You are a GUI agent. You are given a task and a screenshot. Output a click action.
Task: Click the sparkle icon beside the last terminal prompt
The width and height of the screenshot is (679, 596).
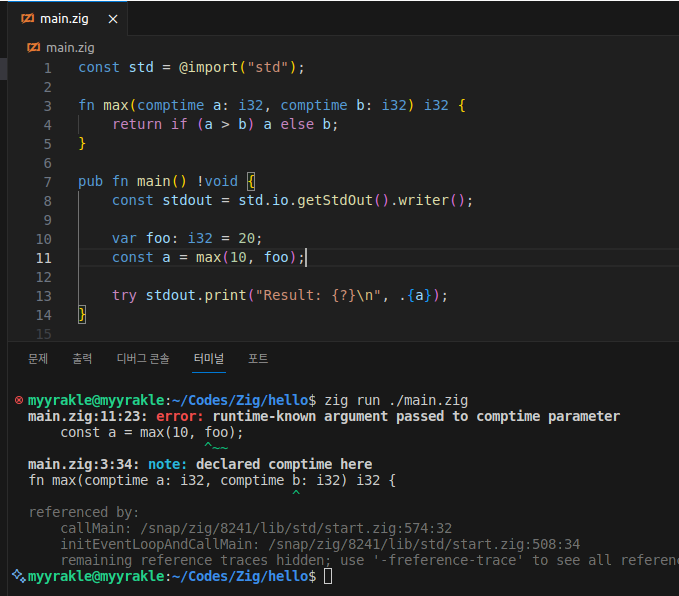[18, 576]
